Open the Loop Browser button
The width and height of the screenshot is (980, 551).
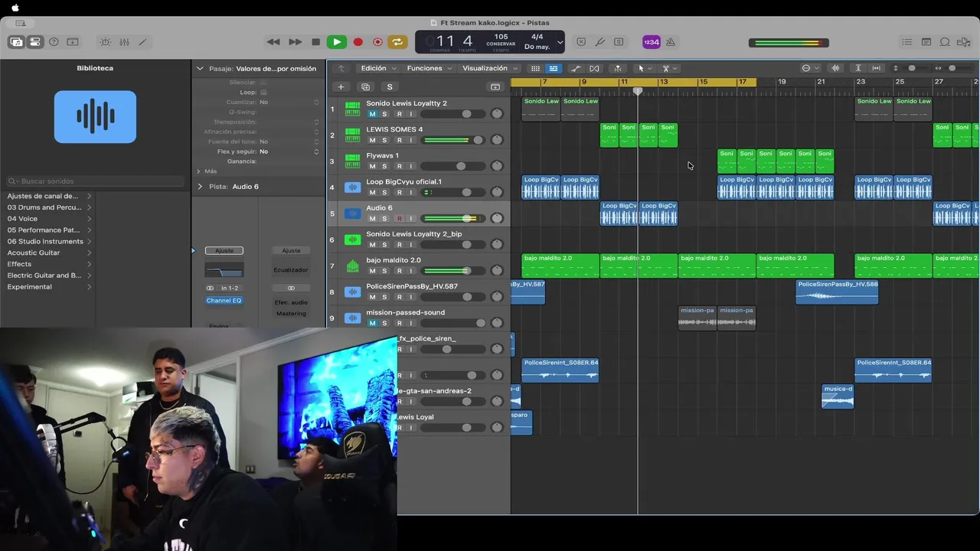coord(945,42)
